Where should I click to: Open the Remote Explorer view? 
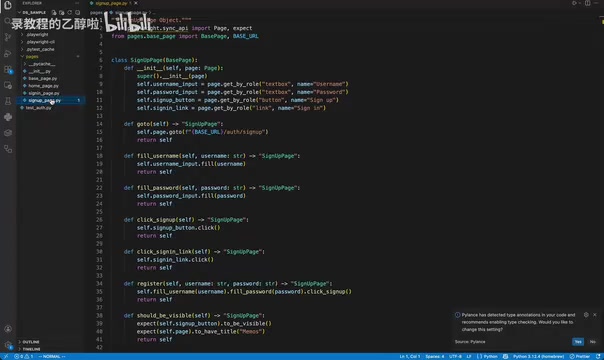8,85
